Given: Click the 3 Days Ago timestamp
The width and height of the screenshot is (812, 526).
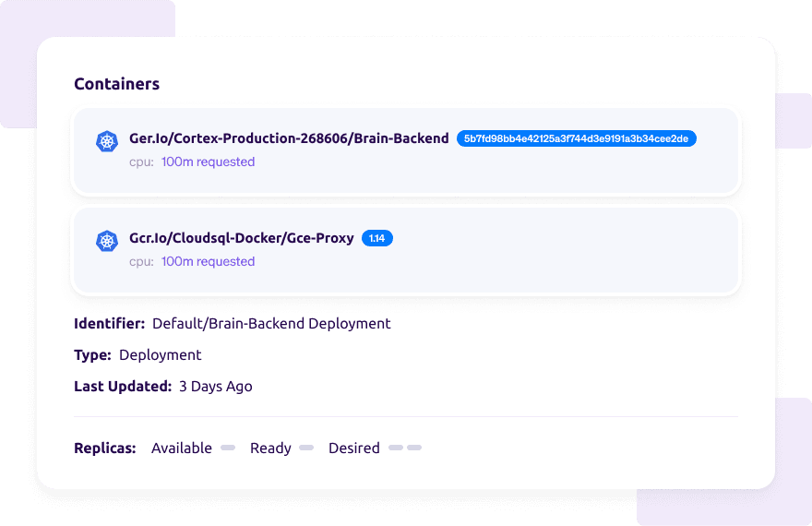Looking at the screenshot, I should [x=216, y=387].
